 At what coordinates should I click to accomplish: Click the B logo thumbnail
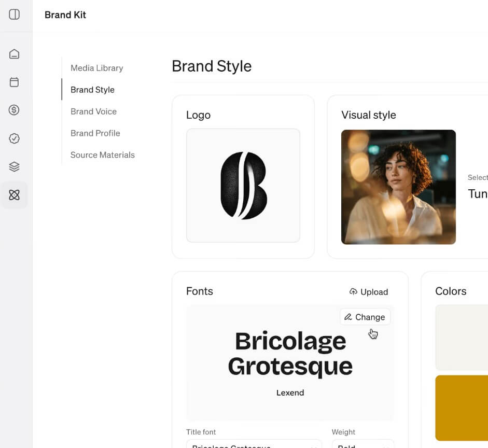pyautogui.click(x=243, y=186)
